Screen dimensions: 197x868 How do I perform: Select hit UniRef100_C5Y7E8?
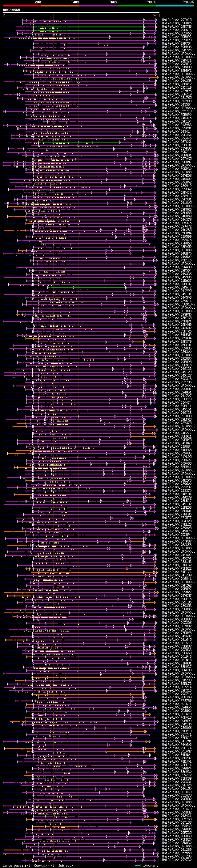(177, 111)
